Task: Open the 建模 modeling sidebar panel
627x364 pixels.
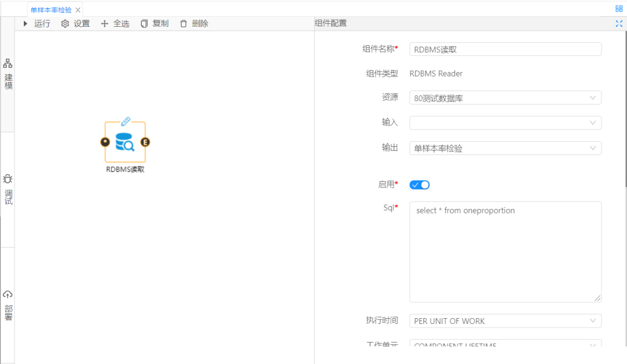Action: click(8, 74)
